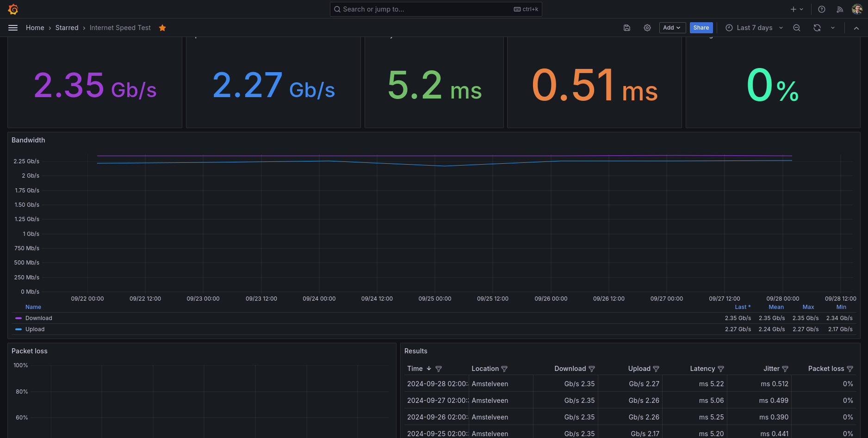This screenshot has width=868, height=438.
Task: Sort the legend by the Mean column
Action: pyautogui.click(x=776, y=307)
